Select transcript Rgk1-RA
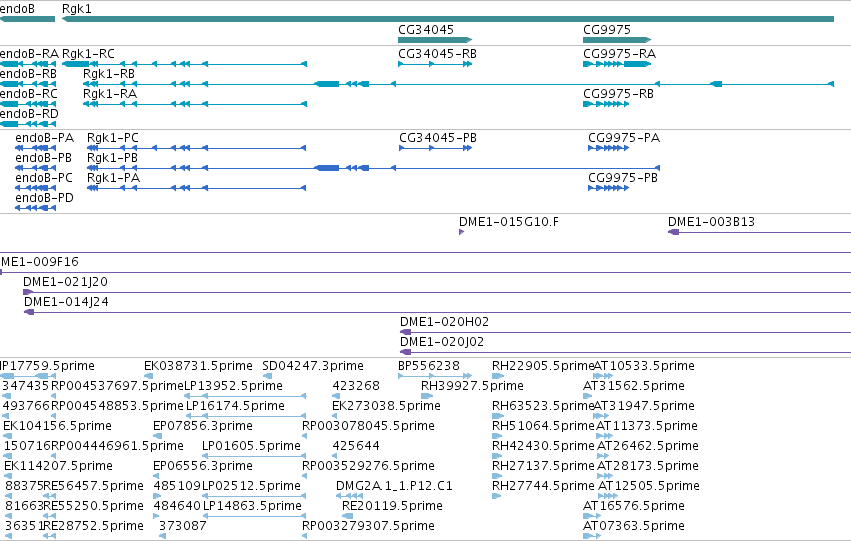851x541 pixels. (x=110, y=94)
